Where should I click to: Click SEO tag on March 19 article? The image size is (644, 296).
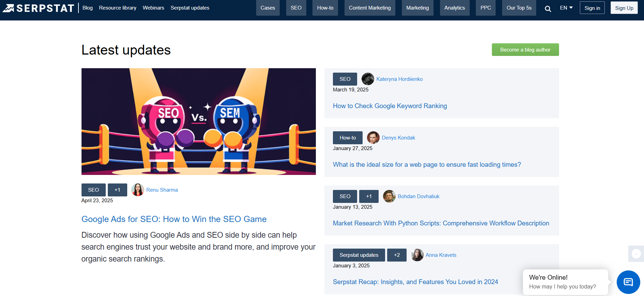click(x=345, y=79)
